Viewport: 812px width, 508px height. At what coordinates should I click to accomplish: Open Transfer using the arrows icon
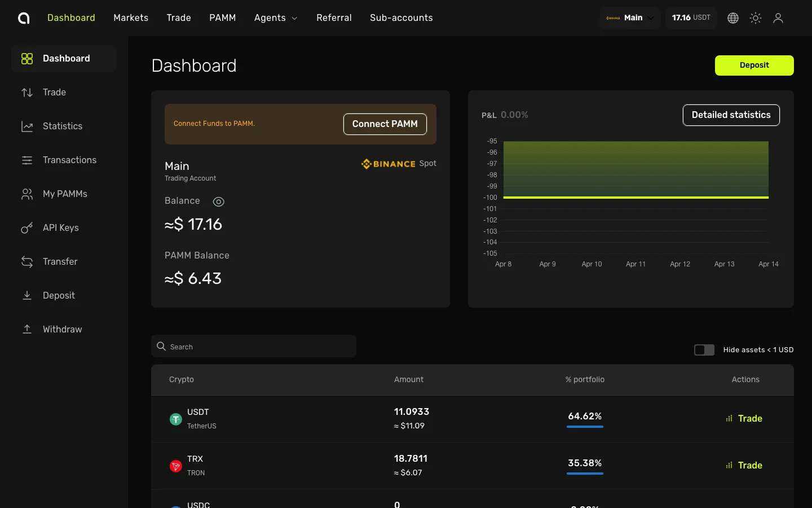pyautogui.click(x=27, y=261)
